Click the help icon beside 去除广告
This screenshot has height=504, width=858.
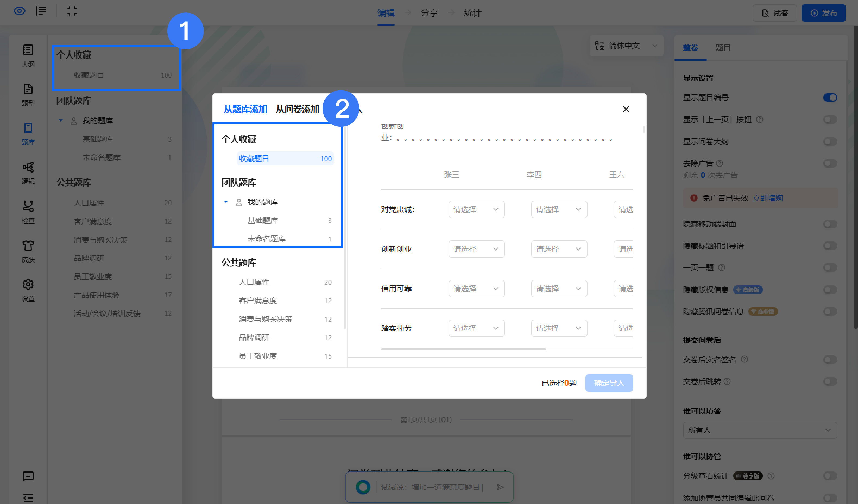[x=720, y=163]
